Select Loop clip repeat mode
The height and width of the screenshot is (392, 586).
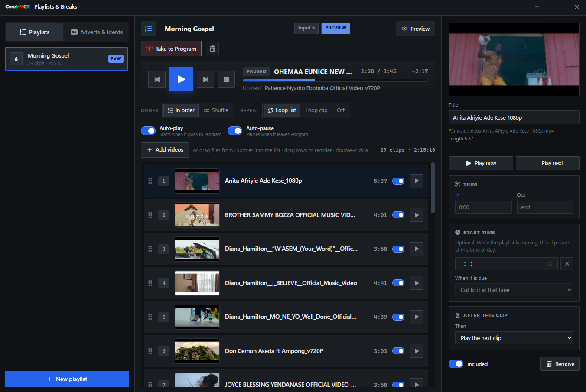316,110
